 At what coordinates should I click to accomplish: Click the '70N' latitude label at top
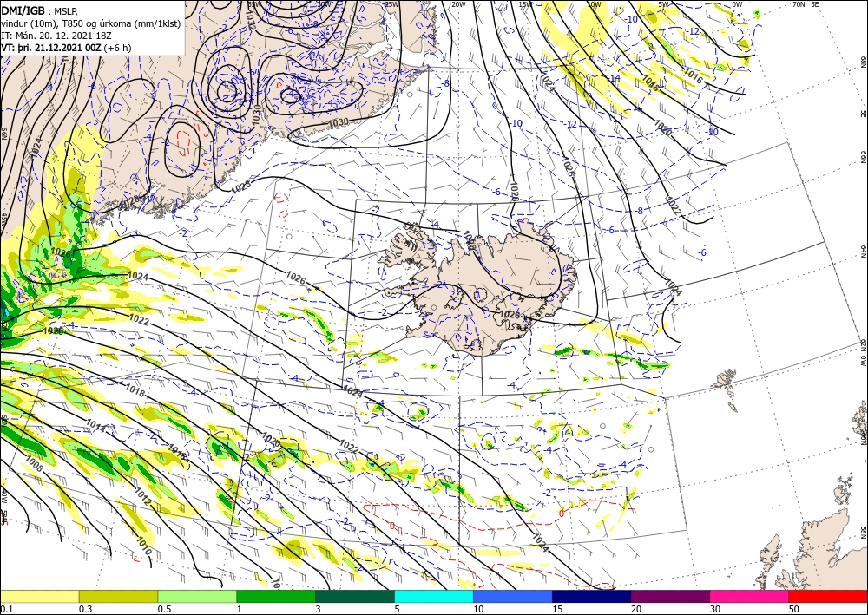point(799,3)
